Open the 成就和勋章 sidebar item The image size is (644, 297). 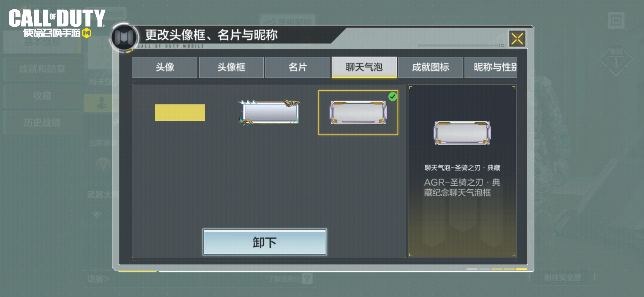pyautogui.click(x=42, y=69)
